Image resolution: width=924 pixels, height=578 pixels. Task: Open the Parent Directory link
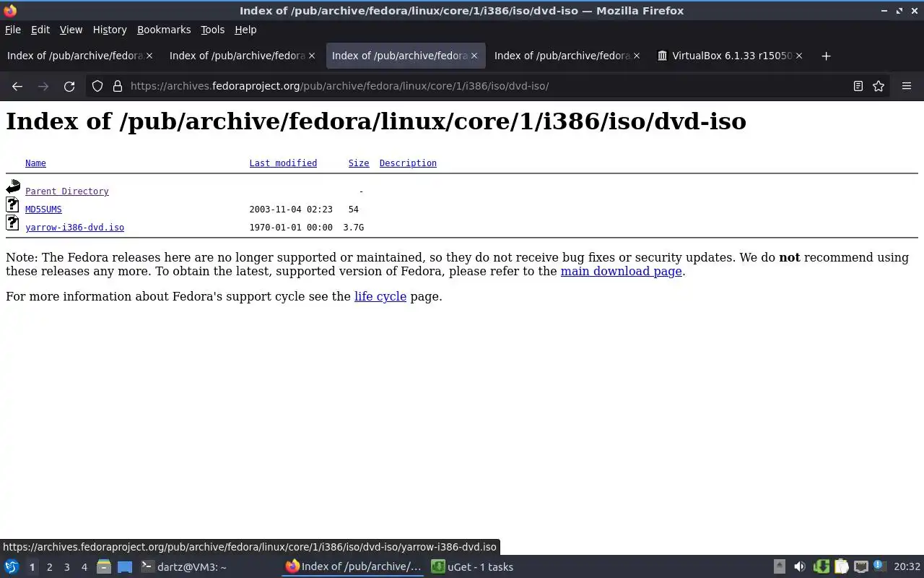point(67,191)
